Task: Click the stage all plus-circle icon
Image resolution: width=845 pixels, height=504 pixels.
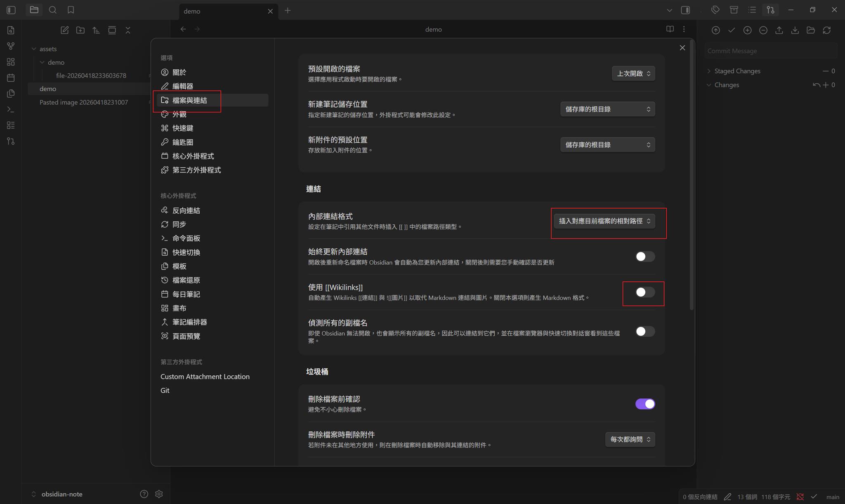Action: 747,30
